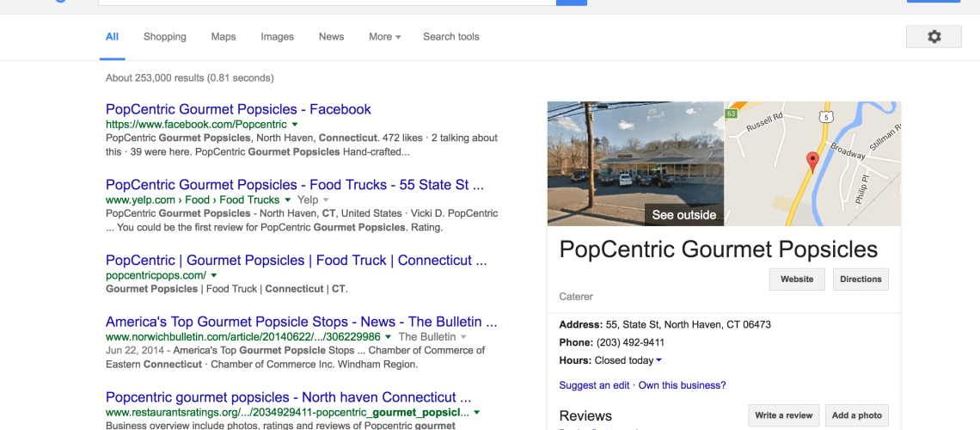Click the Website button
The height and width of the screenshot is (430, 980).
[797, 279]
